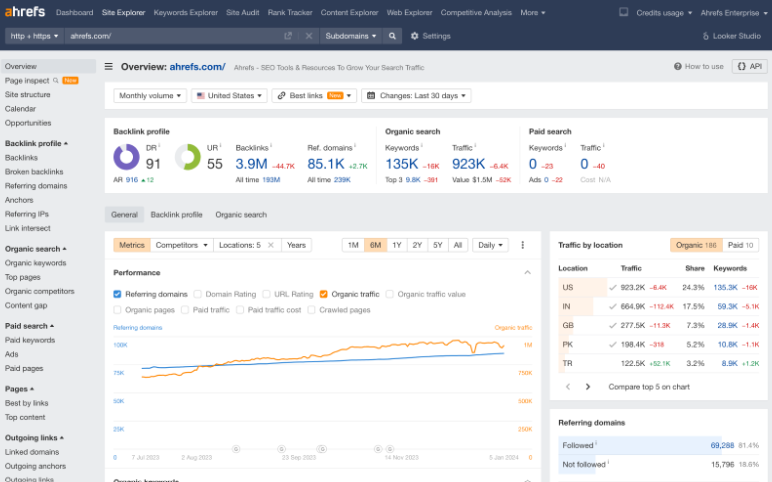Screen dimensions: 772x482
Task: Enable Domain Rating checkbox
Action: [x=197, y=294]
